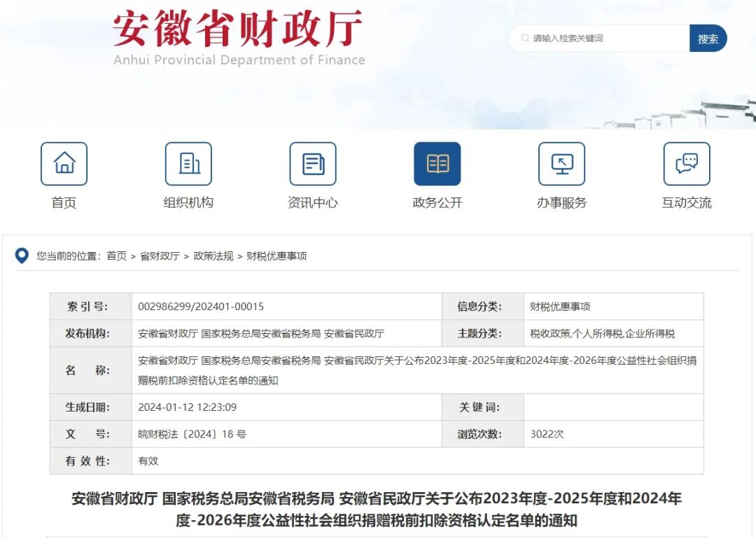Open the 资讯中心 news document icon
Screen dimensions: 756x539
[x=312, y=164]
